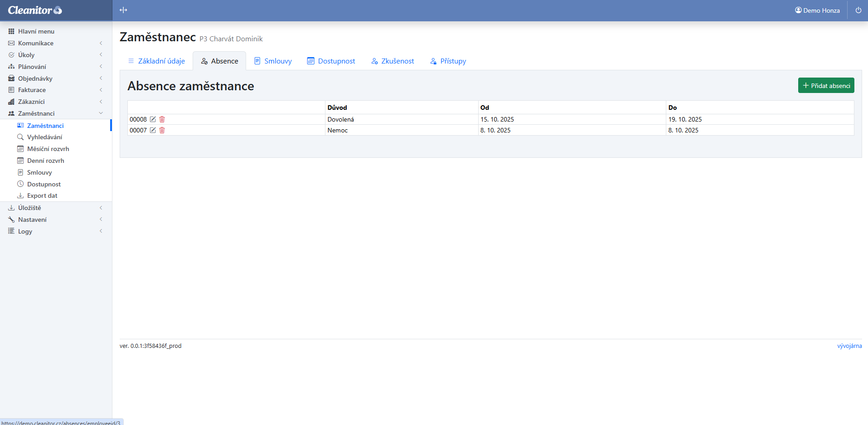Screen dimensions: 868x425
Task: Click the power logout icon
Action: pyautogui.click(x=858, y=10)
